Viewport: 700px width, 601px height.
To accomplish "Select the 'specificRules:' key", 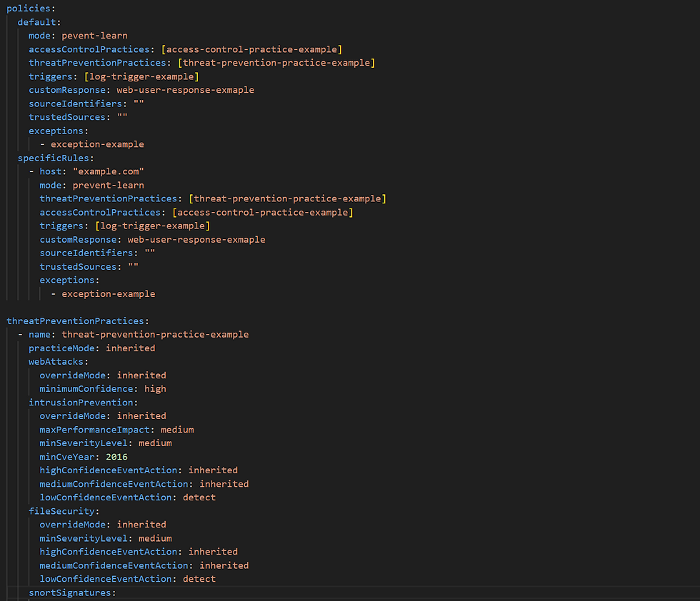I will 56,158.
